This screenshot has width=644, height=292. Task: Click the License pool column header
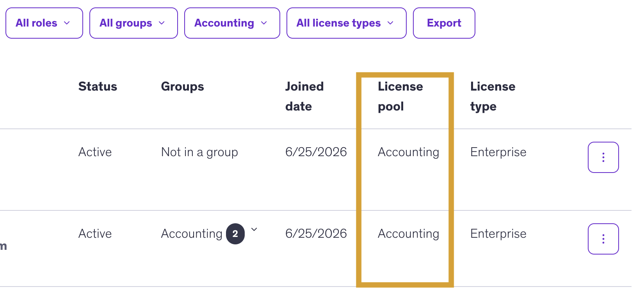[x=400, y=96]
